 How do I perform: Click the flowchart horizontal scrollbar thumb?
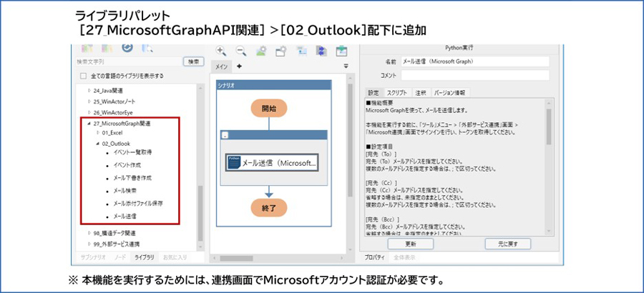pyautogui.click(x=235, y=259)
